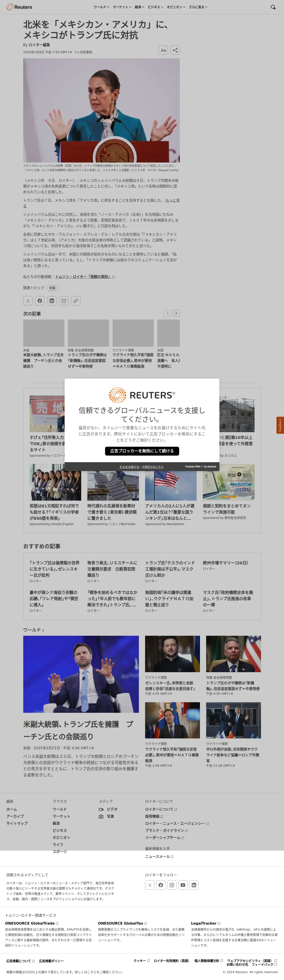Open 商談と契約をまとめてオンライン sponsored card

coord(229,492)
